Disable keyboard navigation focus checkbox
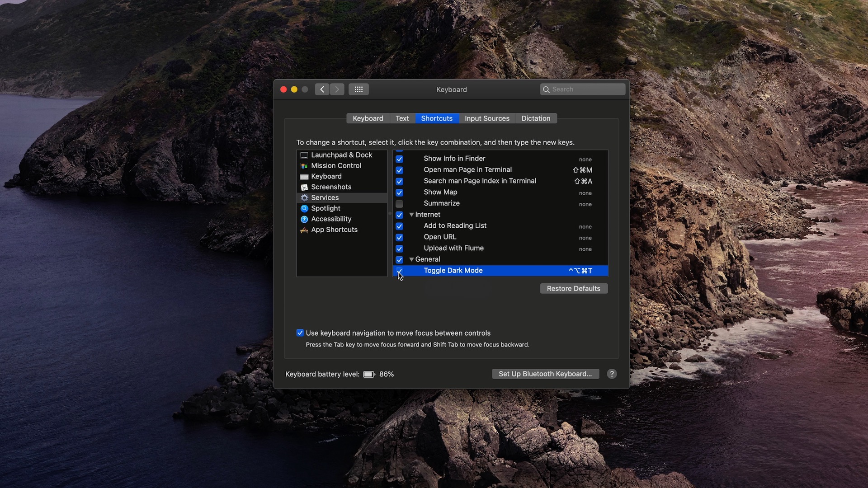868x488 pixels. tap(300, 333)
